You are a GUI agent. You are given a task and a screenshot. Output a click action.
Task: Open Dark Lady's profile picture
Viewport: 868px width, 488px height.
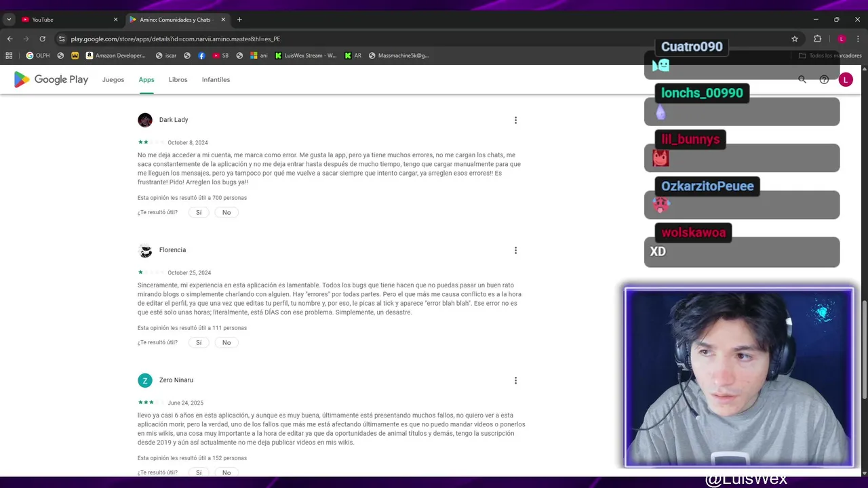coord(145,120)
